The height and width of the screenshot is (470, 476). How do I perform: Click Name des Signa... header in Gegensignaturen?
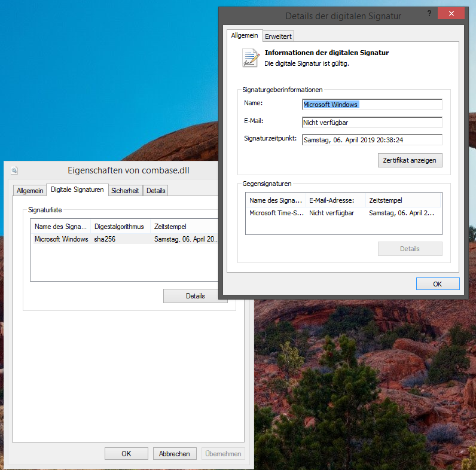[276, 200]
